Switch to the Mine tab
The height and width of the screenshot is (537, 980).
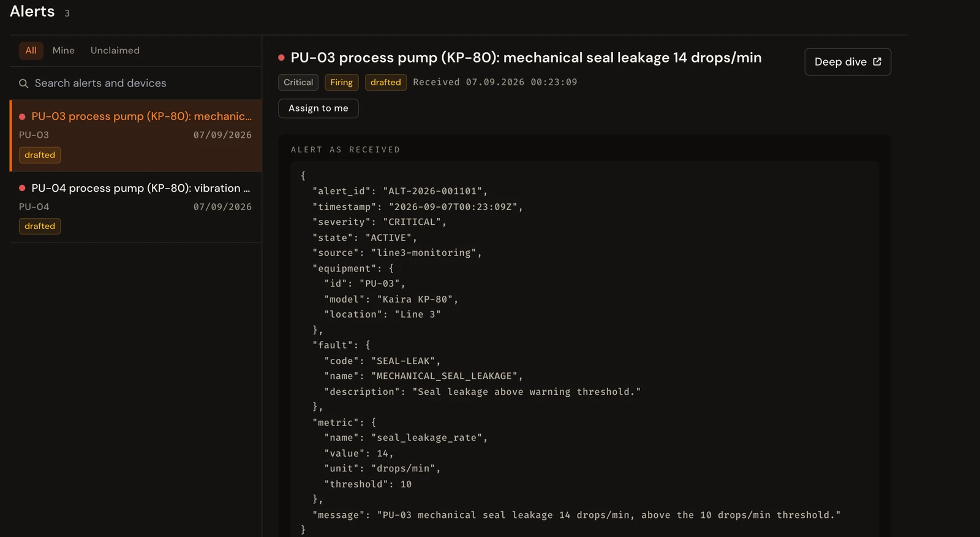tap(64, 50)
